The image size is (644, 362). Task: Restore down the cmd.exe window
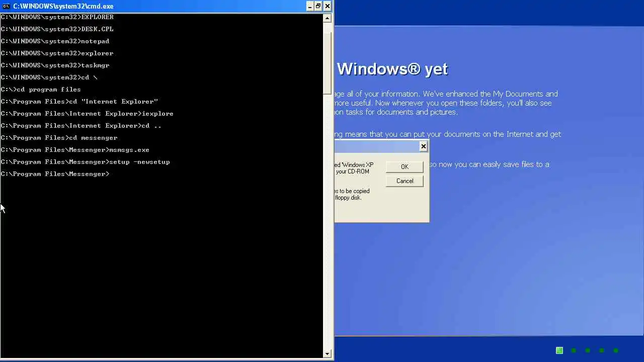(x=318, y=6)
